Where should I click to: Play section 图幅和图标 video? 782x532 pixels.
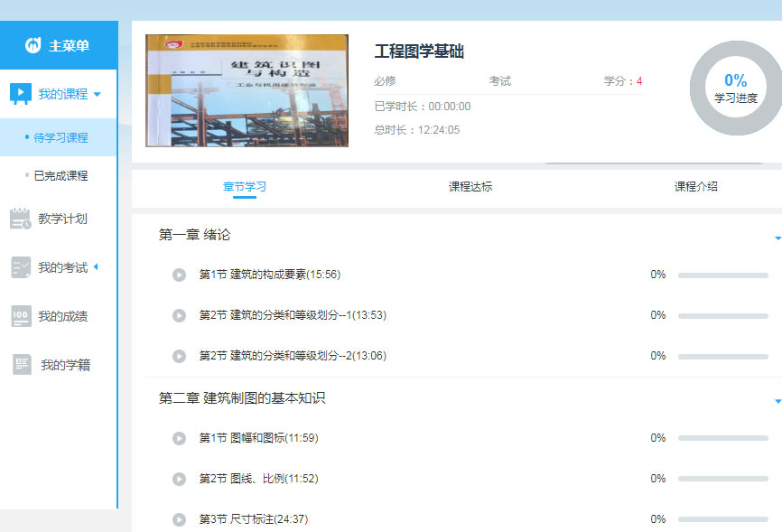[x=179, y=438]
